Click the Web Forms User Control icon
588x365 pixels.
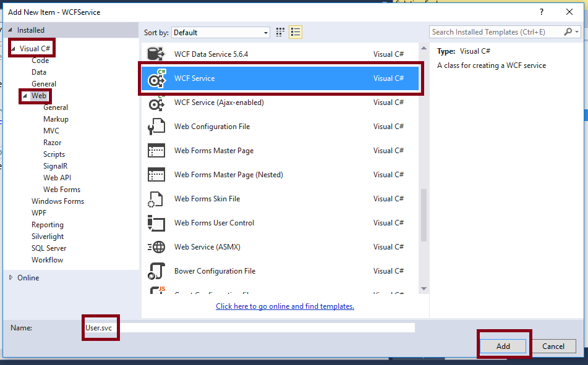coord(156,223)
